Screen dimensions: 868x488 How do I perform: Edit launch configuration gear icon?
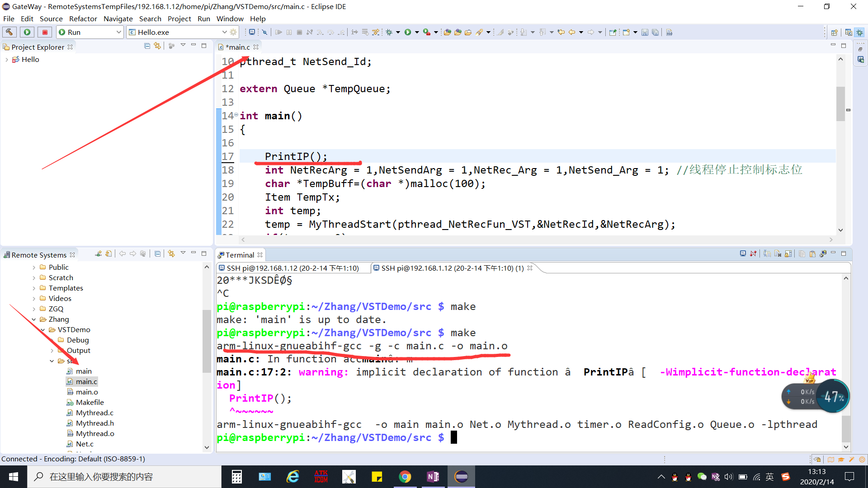click(233, 32)
